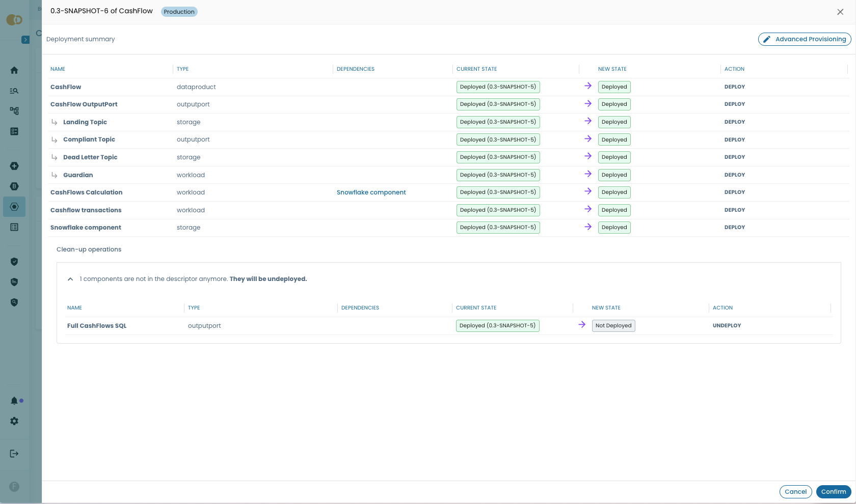Click the pencil icon in Advanced Provisioning

click(x=766, y=39)
